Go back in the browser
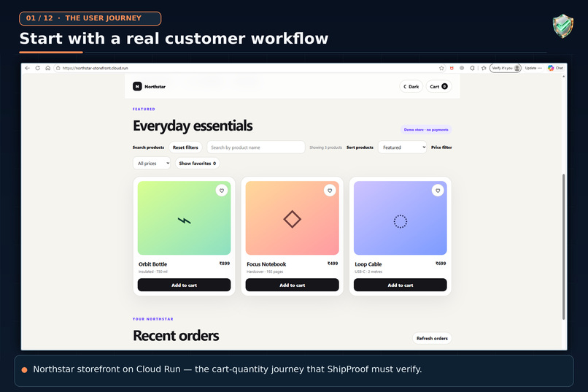The image size is (588, 392). [27, 68]
